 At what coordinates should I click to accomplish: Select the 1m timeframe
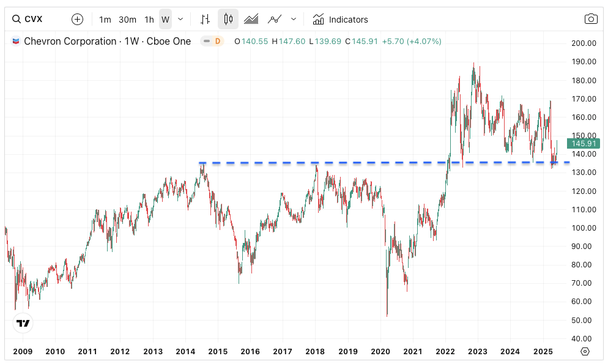105,20
